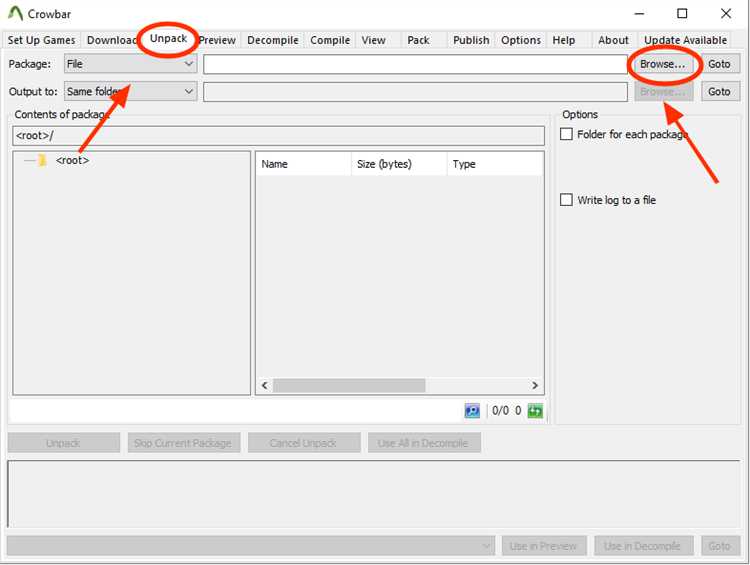Screen dimensions: 750x565
Task: Switch to the View tab
Action: 374,40
